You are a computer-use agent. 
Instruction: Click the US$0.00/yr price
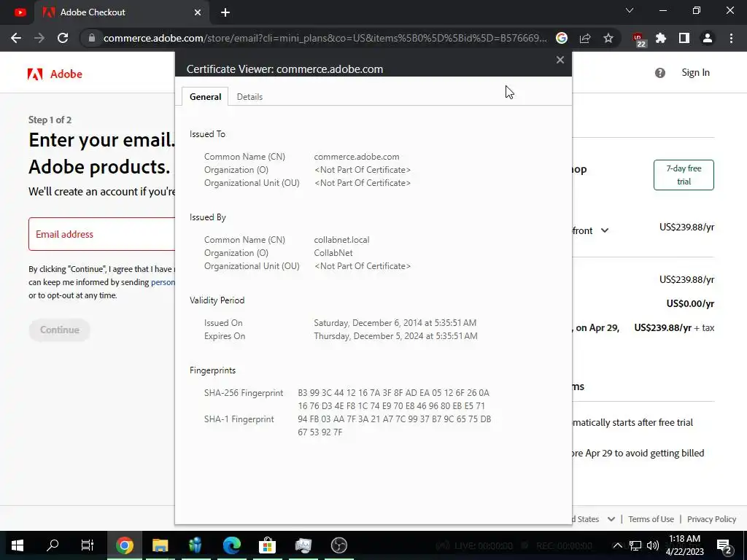(690, 303)
